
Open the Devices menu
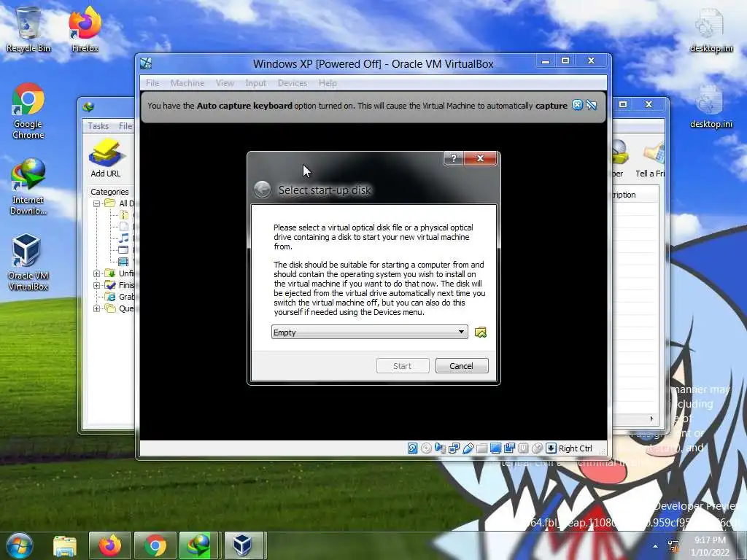click(x=292, y=83)
